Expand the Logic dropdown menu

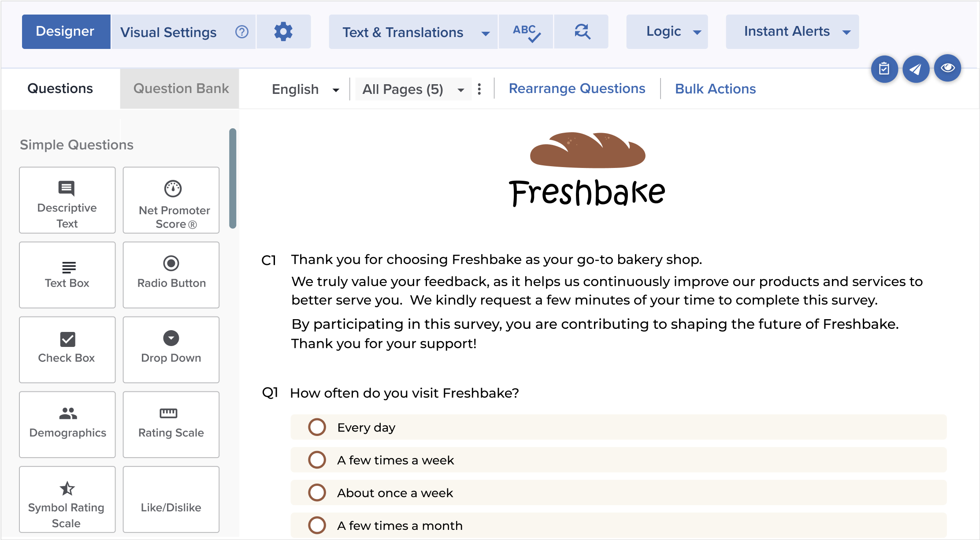tap(667, 32)
